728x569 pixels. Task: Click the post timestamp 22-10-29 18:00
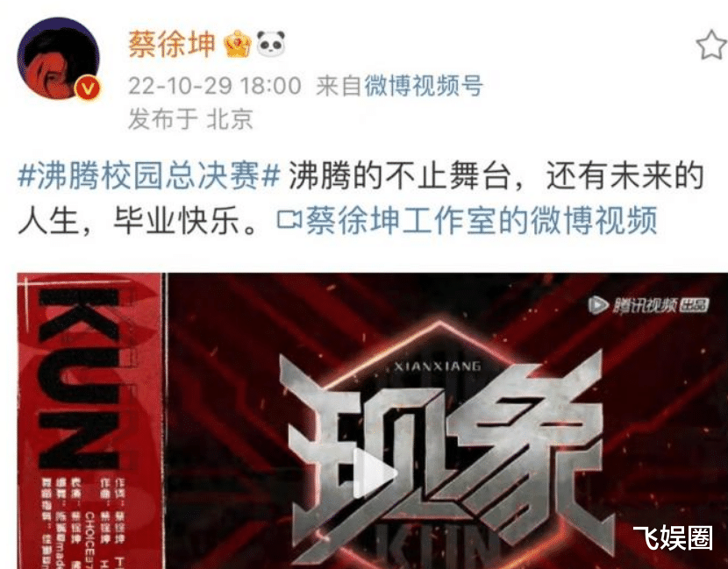[x=215, y=86]
